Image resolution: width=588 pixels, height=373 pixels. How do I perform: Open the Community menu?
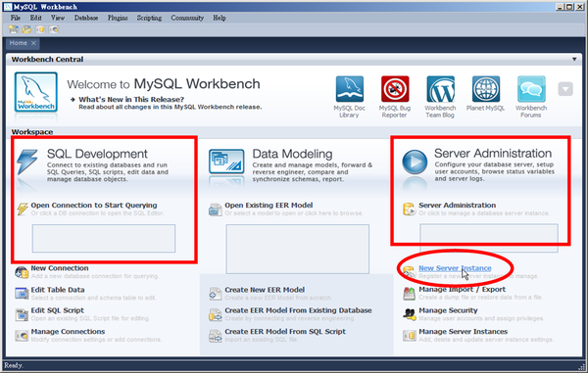pos(187,18)
